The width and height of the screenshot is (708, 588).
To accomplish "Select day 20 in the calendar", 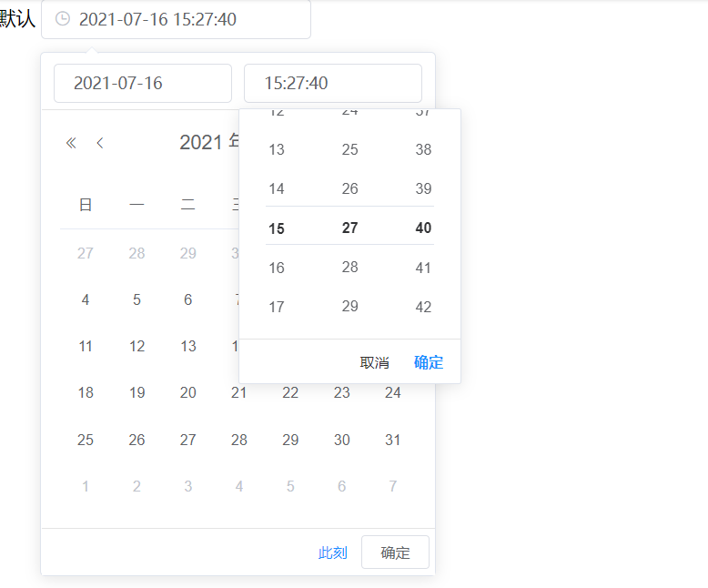I will (187, 392).
